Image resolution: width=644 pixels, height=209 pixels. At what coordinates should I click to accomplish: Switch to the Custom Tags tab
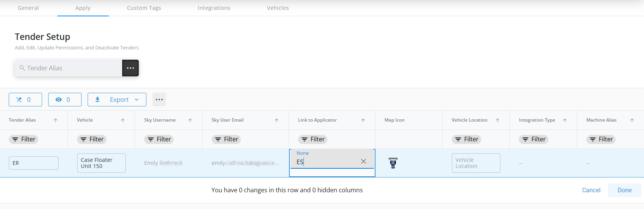click(x=144, y=8)
